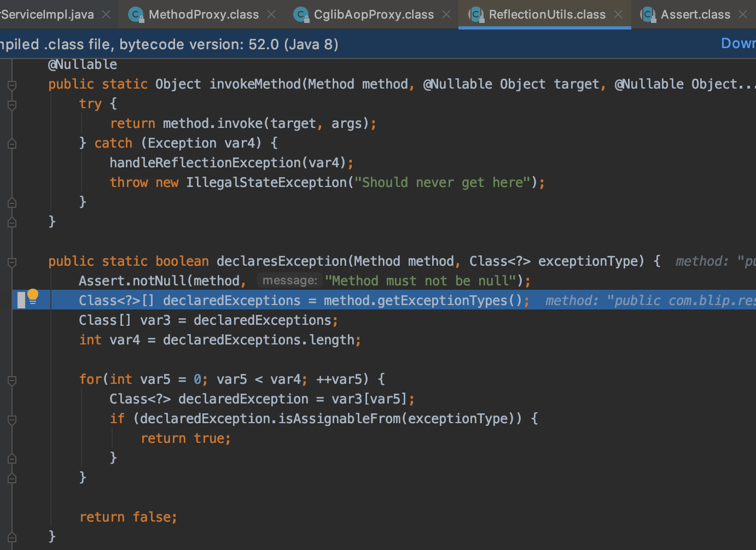Viewport: 756px width, 550px height.
Task: Click the class icon on CglibAopProxy.class tab
Action: [x=301, y=15]
